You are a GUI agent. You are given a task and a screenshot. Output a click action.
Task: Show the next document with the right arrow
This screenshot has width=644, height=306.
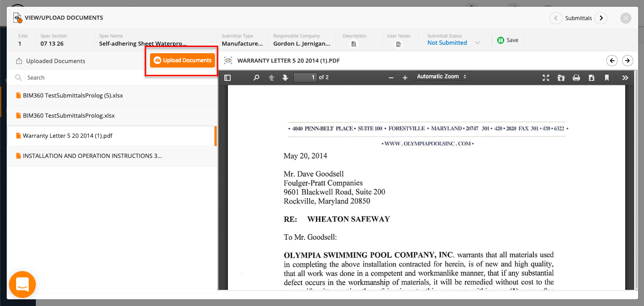(x=628, y=61)
